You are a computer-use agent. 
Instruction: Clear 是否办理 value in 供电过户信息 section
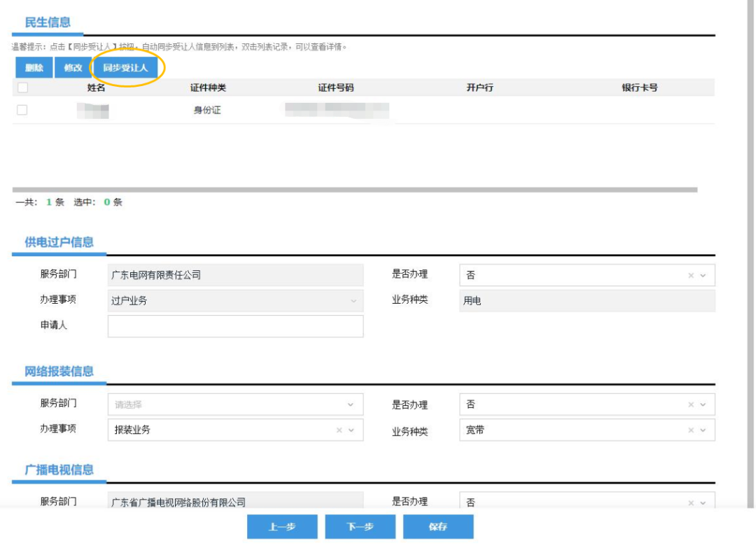[x=691, y=276]
